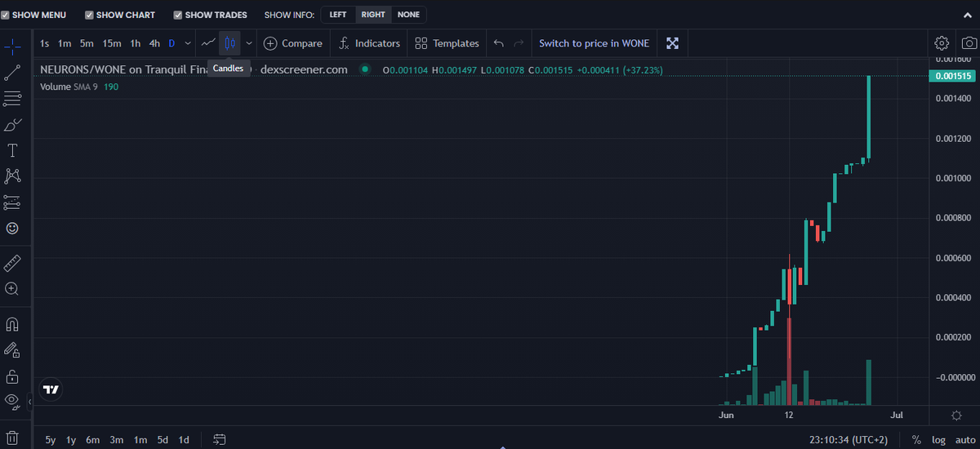Uncheck the SHOW CHART checkbox
The height and width of the screenshot is (449, 980).
coord(90,15)
